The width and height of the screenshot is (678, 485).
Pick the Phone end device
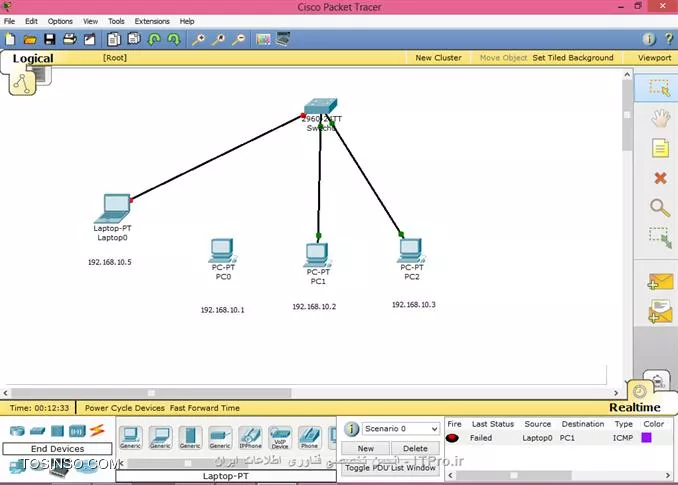coord(310,437)
